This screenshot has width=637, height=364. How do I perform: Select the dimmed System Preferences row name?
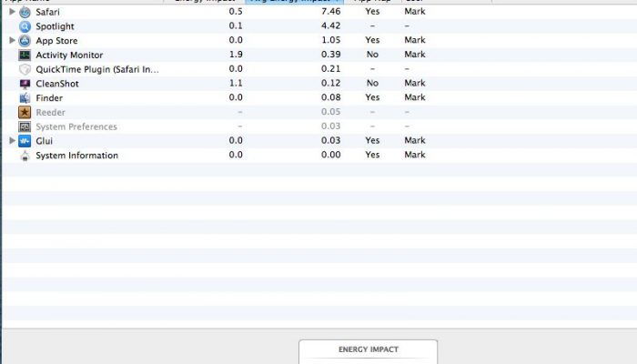[x=76, y=126]
